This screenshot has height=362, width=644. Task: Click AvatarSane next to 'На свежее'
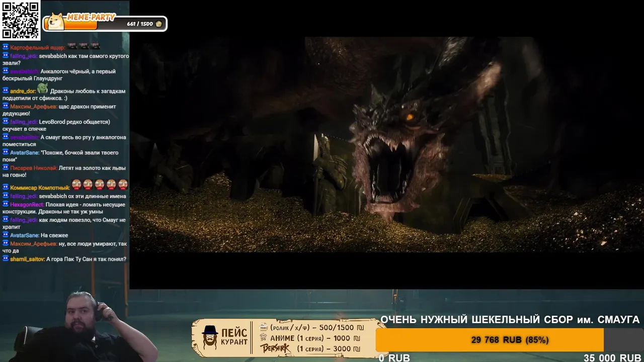tap(25, 235)
